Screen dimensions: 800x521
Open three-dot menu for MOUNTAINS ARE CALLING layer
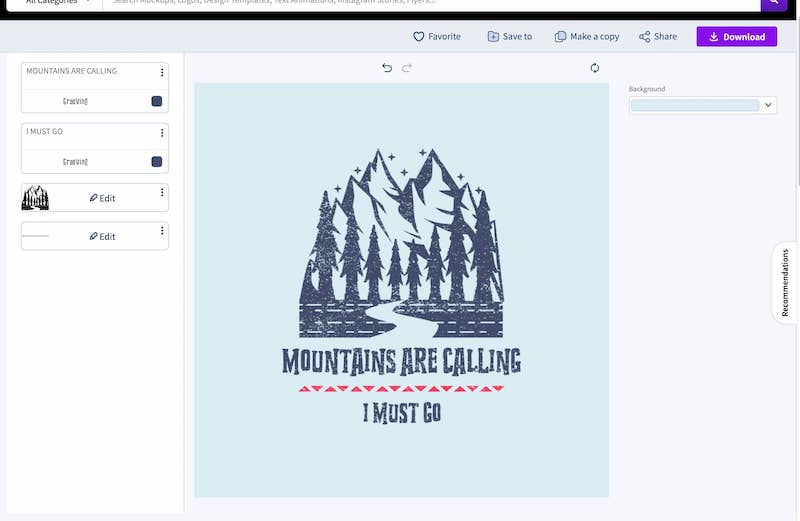point(162,72)
